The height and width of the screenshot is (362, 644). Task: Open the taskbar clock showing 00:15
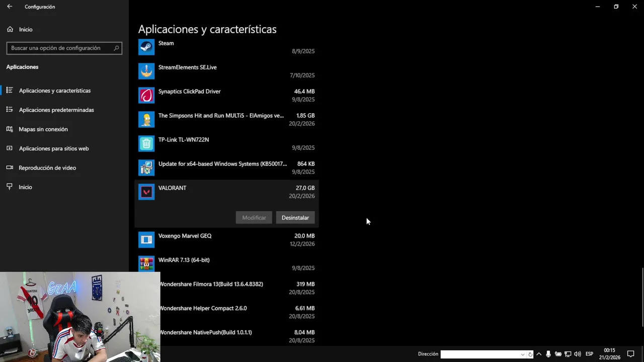[609, 354]
